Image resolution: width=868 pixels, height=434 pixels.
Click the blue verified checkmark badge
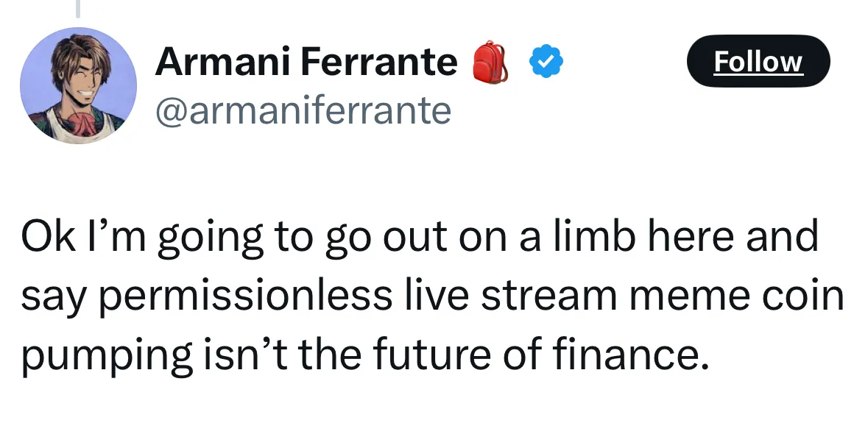[x=546, y=63]
